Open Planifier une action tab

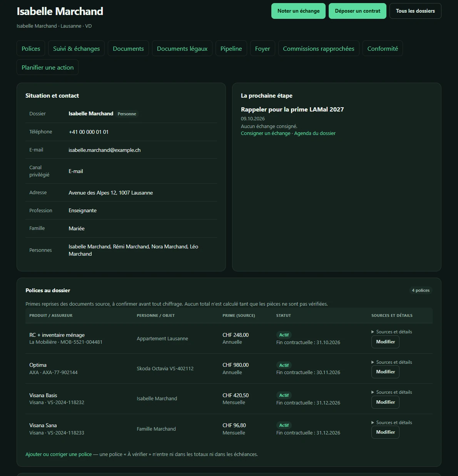[x=48, y=67]
